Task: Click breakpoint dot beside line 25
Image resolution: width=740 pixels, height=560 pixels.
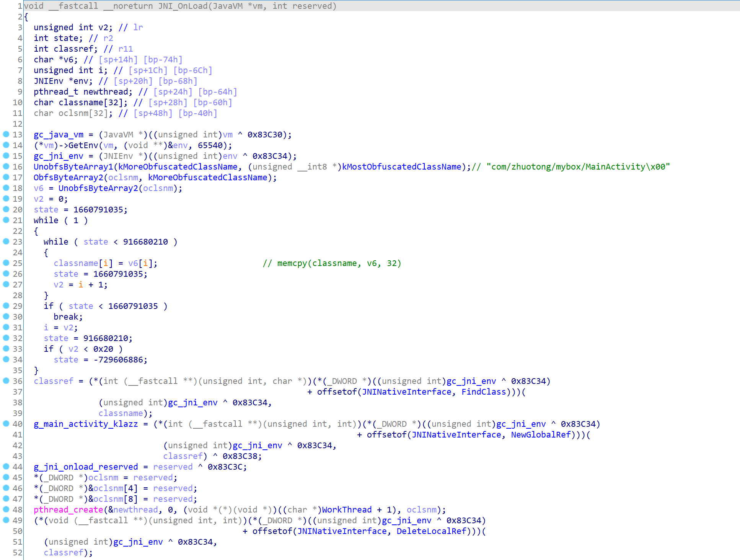Action: click(6, 263)
